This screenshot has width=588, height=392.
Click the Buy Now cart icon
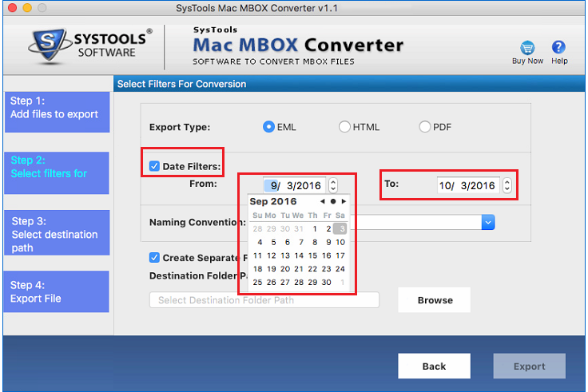(527, 48)
